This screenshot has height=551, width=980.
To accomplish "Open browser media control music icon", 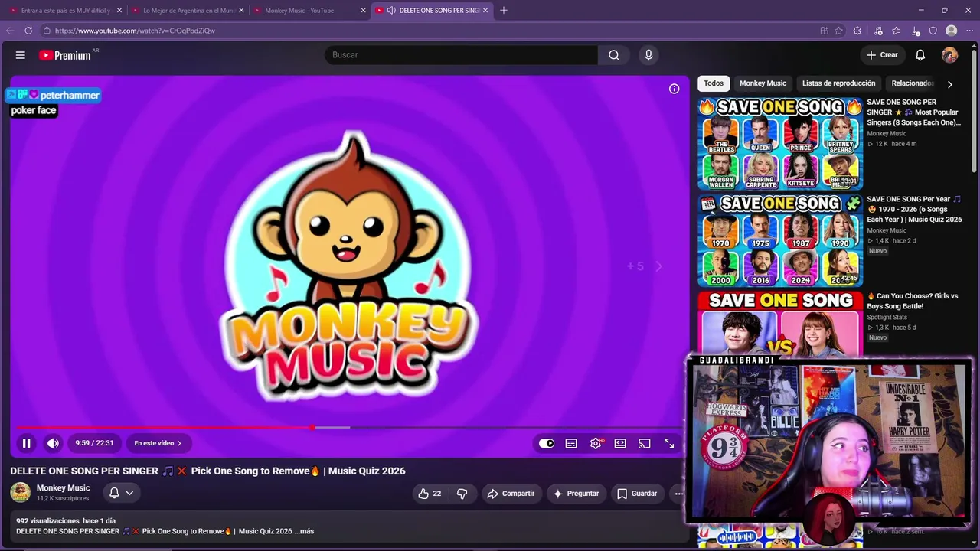I will point(878,31).
